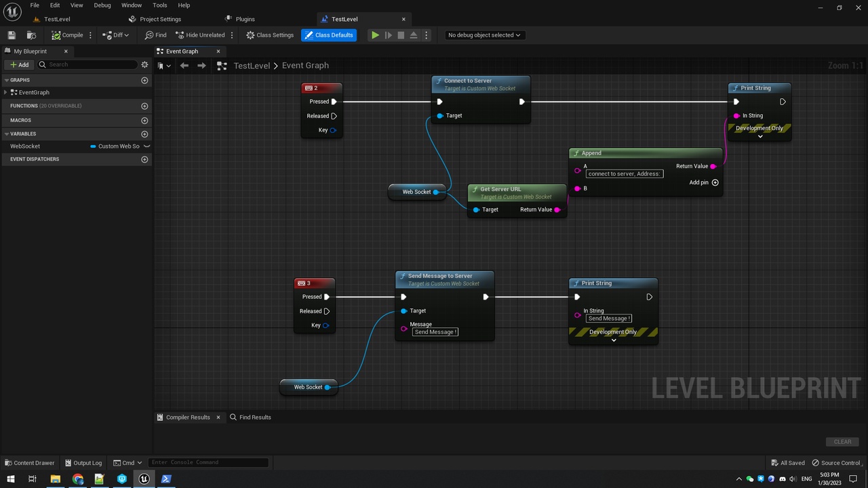This screenshot has width=868, height=488.
Task: Open the Tools menu
Action: coord(159,5)
